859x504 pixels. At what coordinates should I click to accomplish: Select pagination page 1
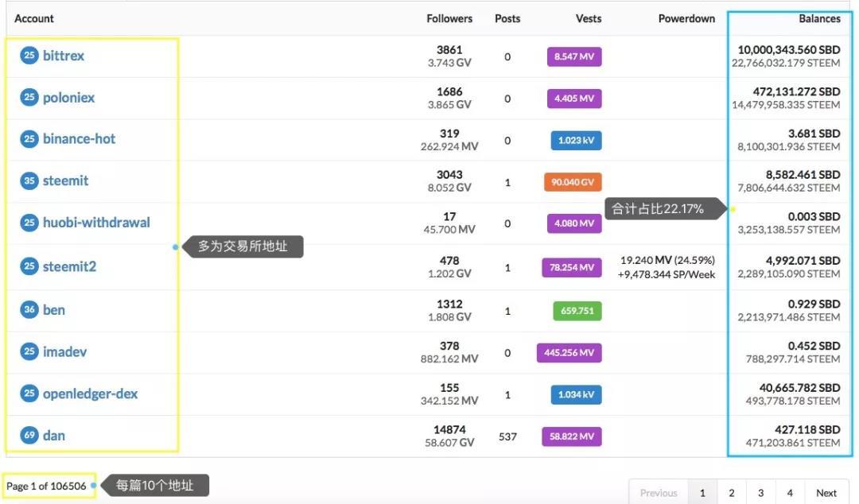[x=702, y=493]
